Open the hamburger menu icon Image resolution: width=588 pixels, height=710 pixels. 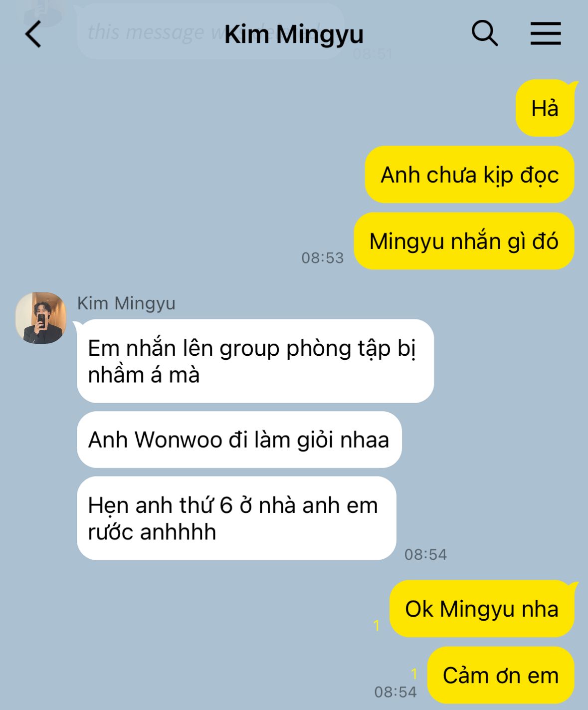click(546, 33)
